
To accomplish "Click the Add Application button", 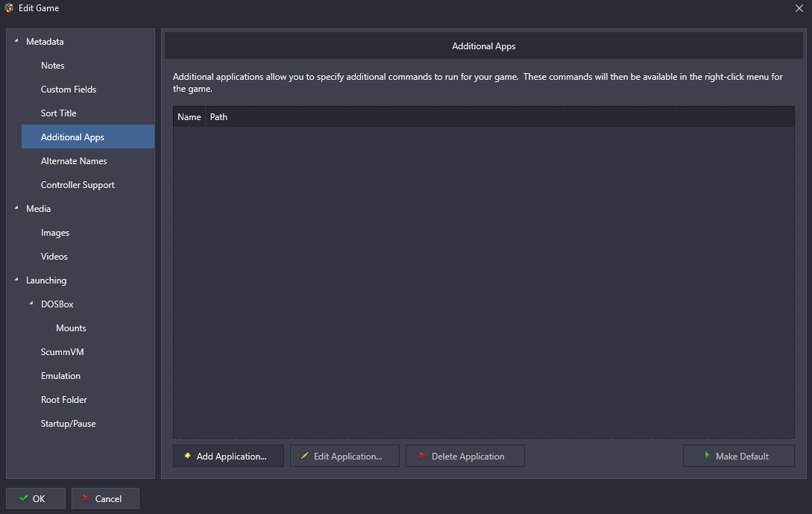I will pyautogui.click(x=228, y=456).
